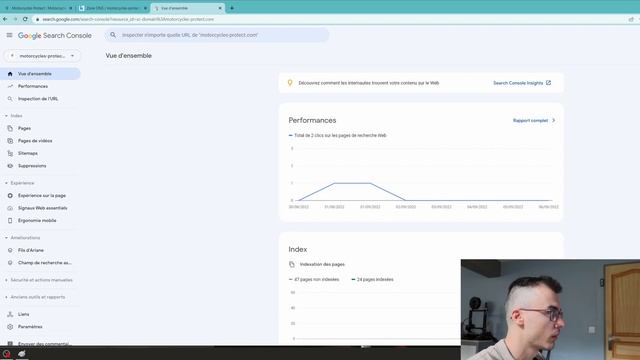Collapse the Expérience sidebar section
Viewport: 640px width, 360px height.
[6, 183]
